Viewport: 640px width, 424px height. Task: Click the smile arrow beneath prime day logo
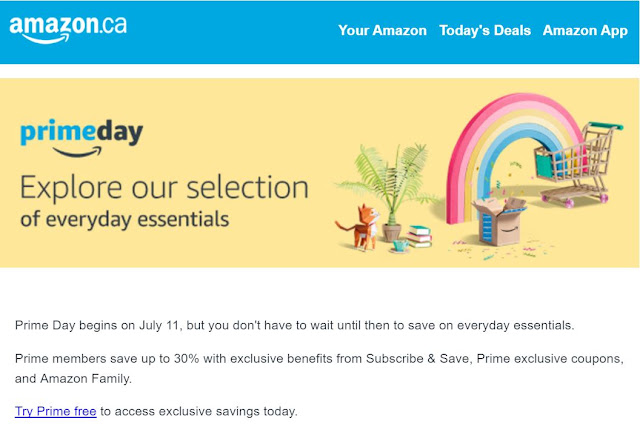tap(78, 152)
